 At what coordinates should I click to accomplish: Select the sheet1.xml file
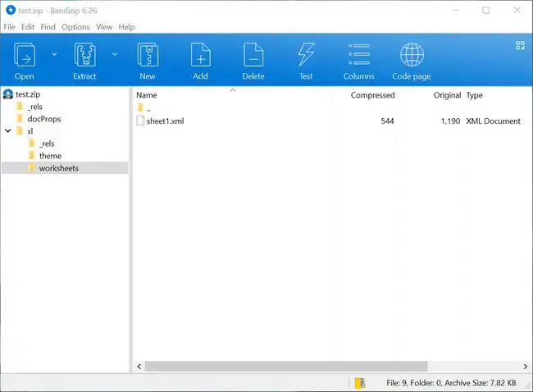pyautogui.click(x=165, y=121)
